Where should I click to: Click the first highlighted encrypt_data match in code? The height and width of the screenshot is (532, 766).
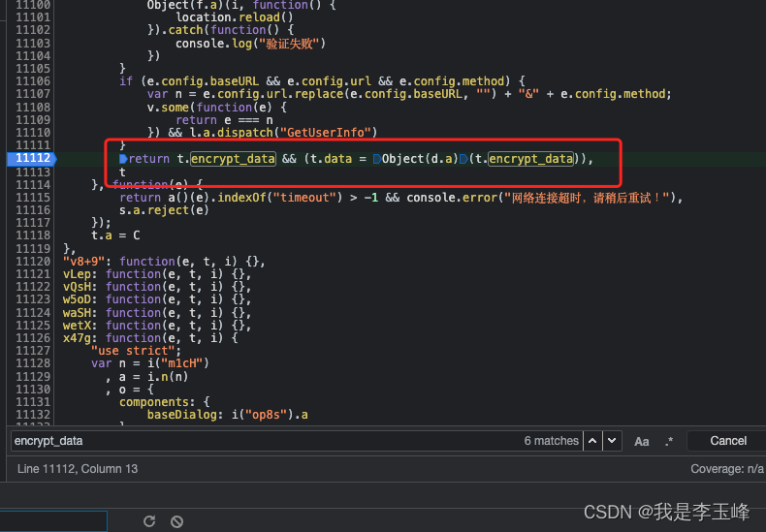pyautogui.click(x=231, y=158)
